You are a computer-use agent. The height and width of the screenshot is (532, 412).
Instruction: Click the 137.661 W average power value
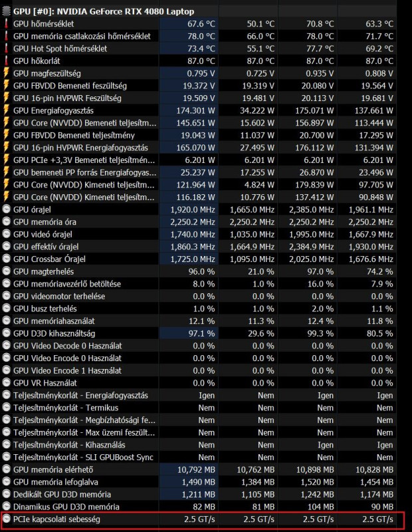tap(373, 110)
